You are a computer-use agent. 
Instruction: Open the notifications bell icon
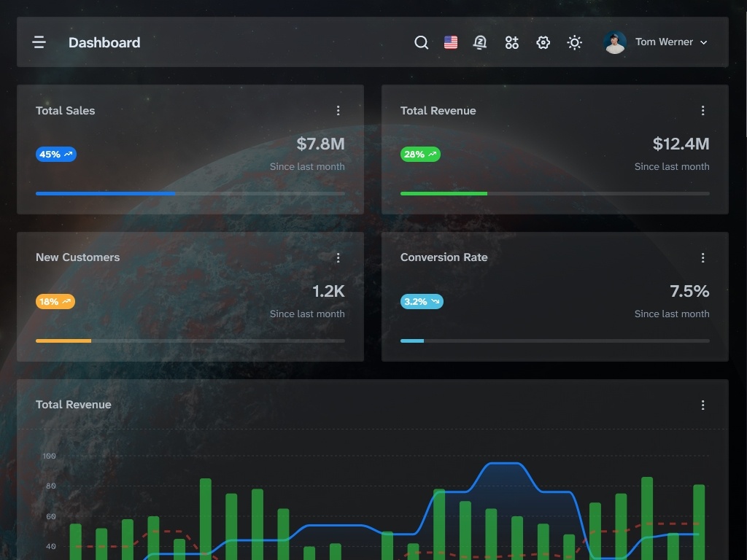pyautogui.click(x=480, y=42)
